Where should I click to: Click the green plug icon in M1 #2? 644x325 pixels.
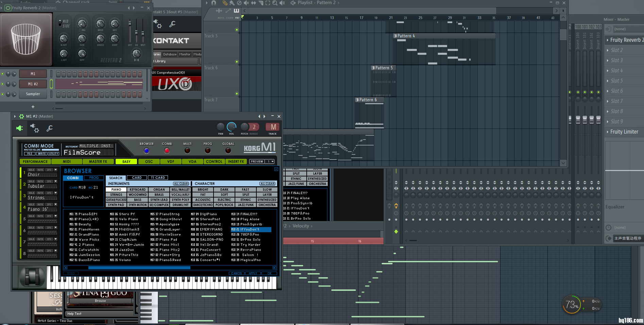click(x=19, y=128)
